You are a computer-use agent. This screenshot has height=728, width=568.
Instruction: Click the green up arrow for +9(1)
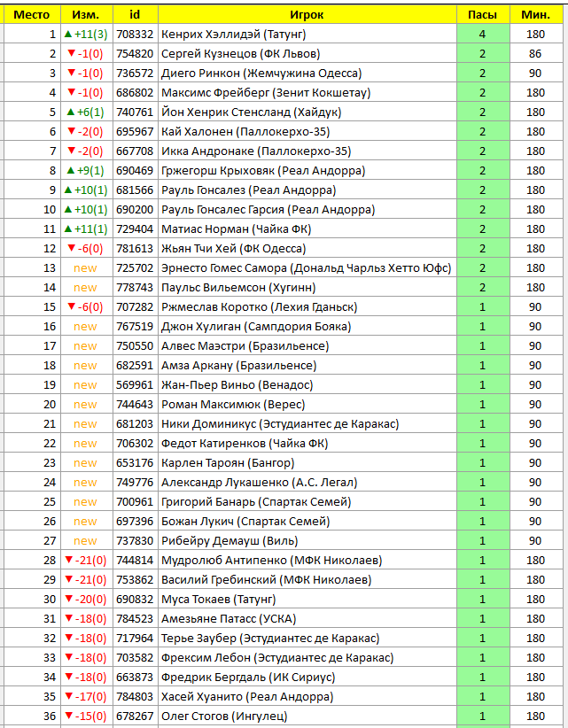coord(71,170)
